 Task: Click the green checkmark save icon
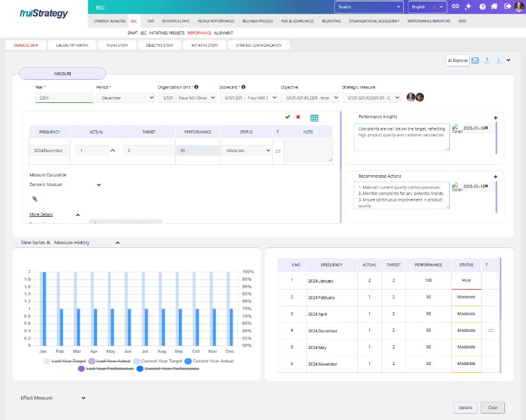click(x=288, y=117)
